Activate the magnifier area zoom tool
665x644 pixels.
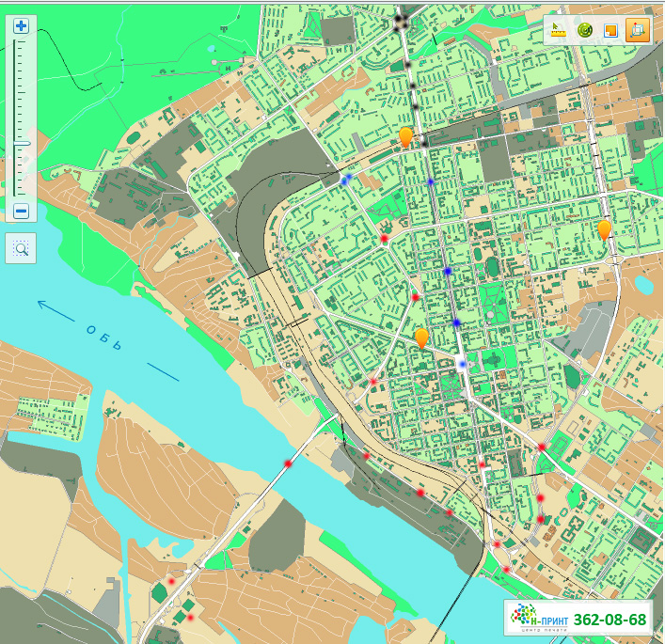tap(21, 248)
